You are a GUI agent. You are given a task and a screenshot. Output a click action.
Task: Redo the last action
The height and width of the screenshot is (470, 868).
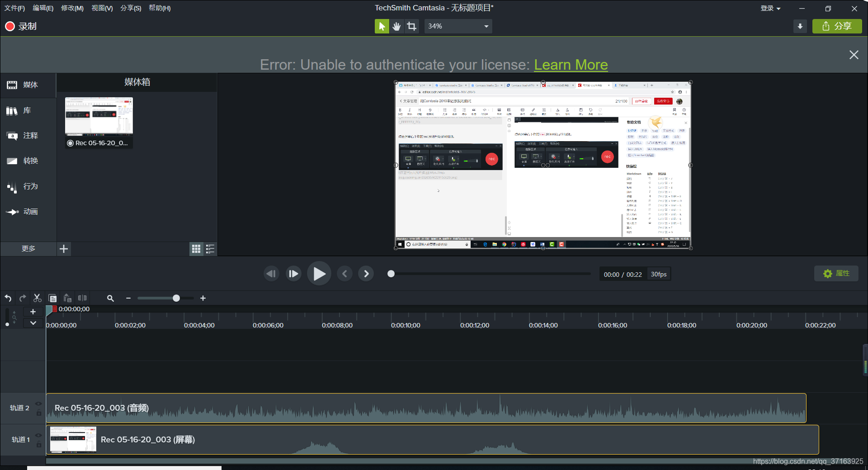tap(23, 298)
